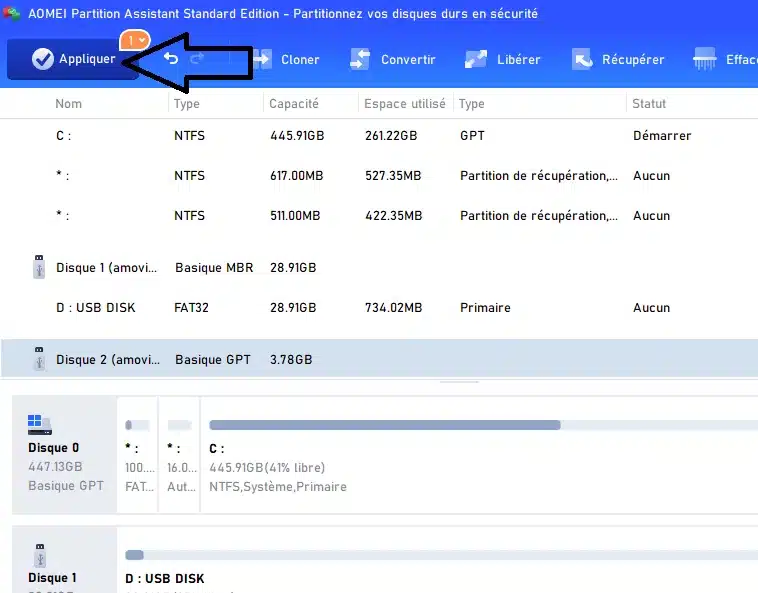Sort by the Nom column header
Screen dimensions: 758x593
tap(69, 103)
